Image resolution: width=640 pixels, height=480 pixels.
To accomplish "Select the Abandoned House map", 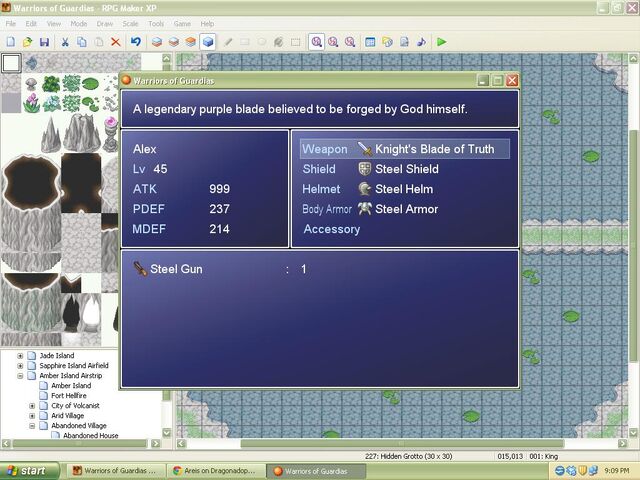I will tap(91, 436).
